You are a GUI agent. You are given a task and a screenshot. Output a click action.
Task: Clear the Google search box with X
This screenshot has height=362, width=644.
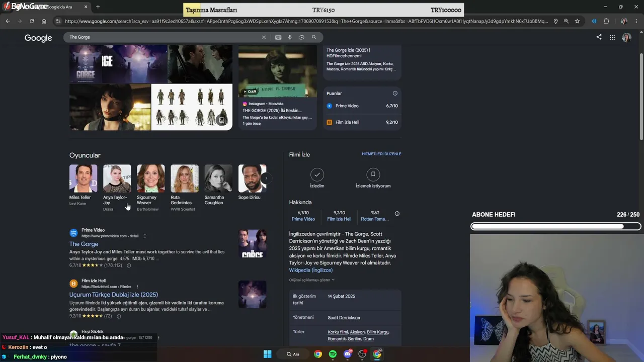tap(264, 37)
